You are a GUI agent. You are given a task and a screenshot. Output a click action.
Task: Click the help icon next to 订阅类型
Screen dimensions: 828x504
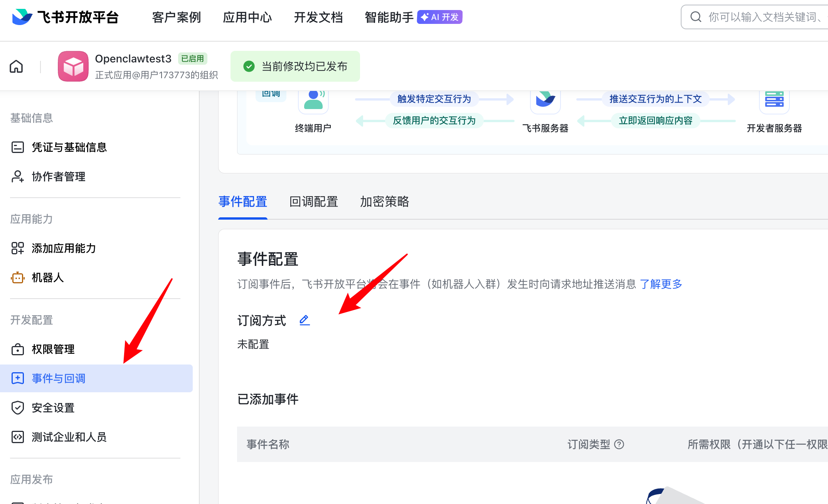click(619, 444)
